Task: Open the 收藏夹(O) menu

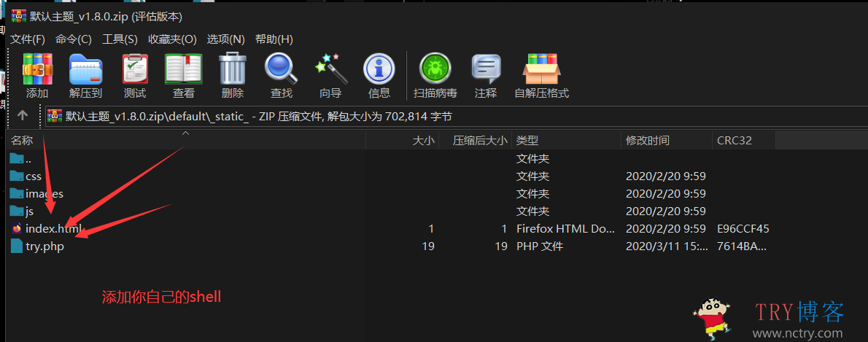Action: point(172,39)
